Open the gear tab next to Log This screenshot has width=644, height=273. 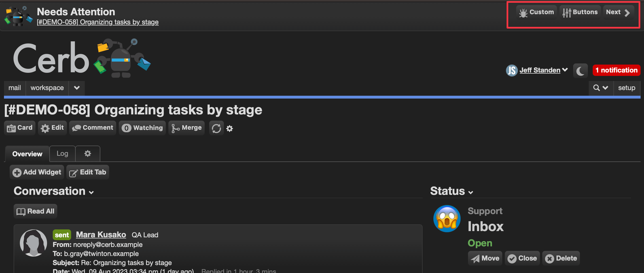(x=88, y=154)
